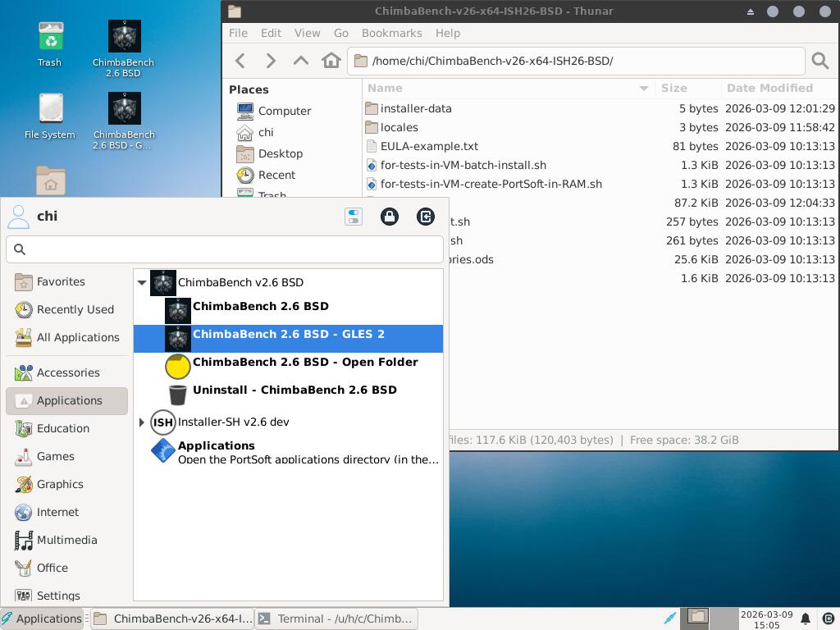840x630 pixels.
Task: Select for-tests-in-VM-create-PortSoft-in-RAM.sh file
Action: click(x=600, y=185)
